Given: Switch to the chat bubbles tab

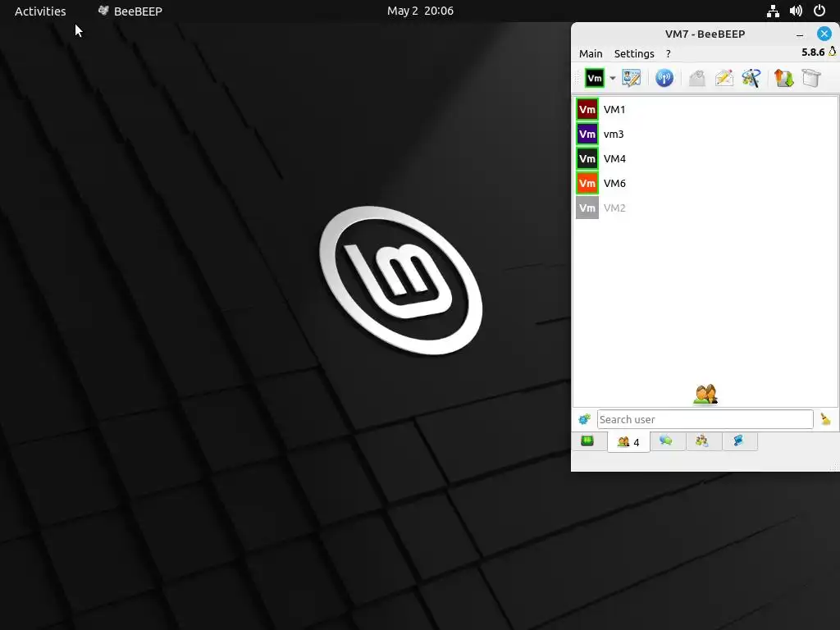Looking at the screenshot, I should point(666,441).
